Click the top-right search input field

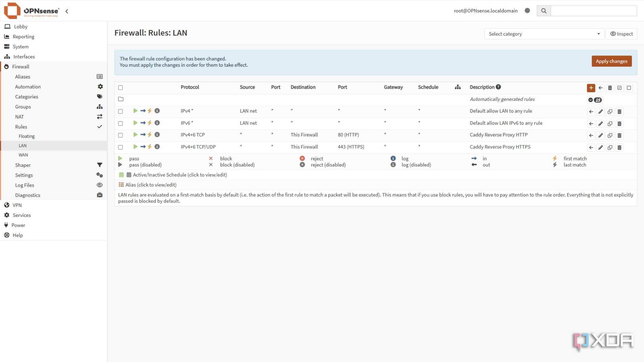(x=594, y=11)
